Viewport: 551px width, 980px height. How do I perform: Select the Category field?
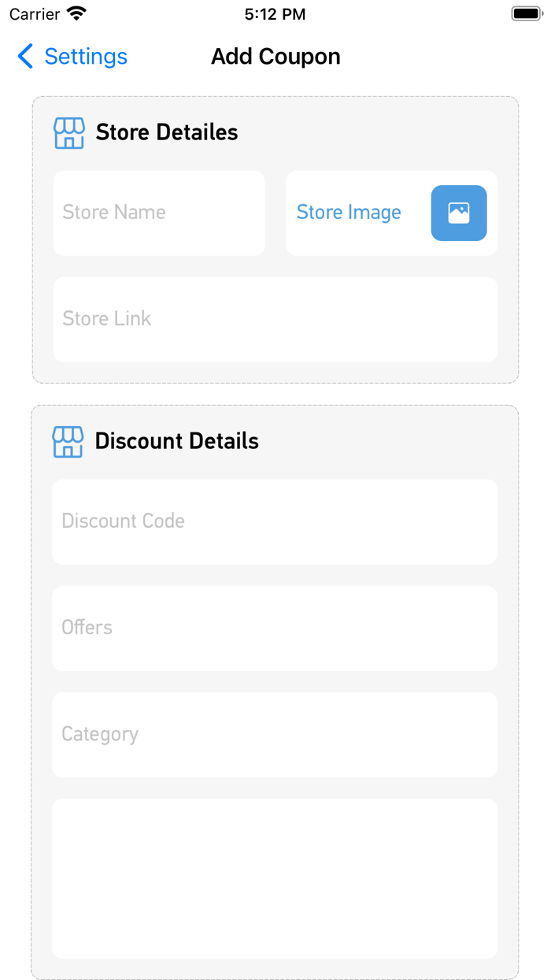click(275, 734)
